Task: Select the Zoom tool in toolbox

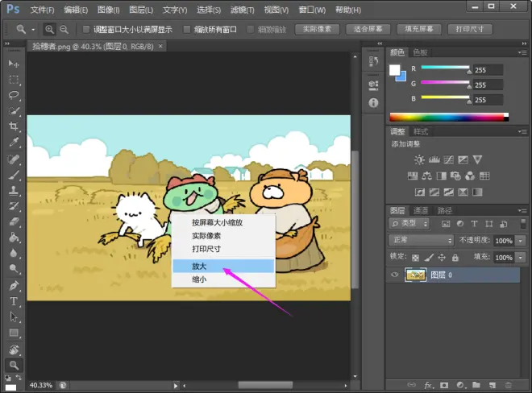Action: coord(14,365)
